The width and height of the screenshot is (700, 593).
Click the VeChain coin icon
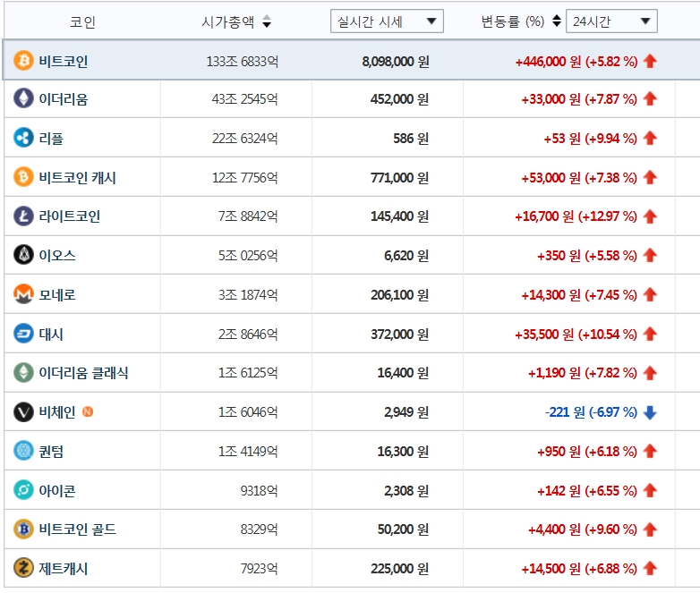click(23, 412)
